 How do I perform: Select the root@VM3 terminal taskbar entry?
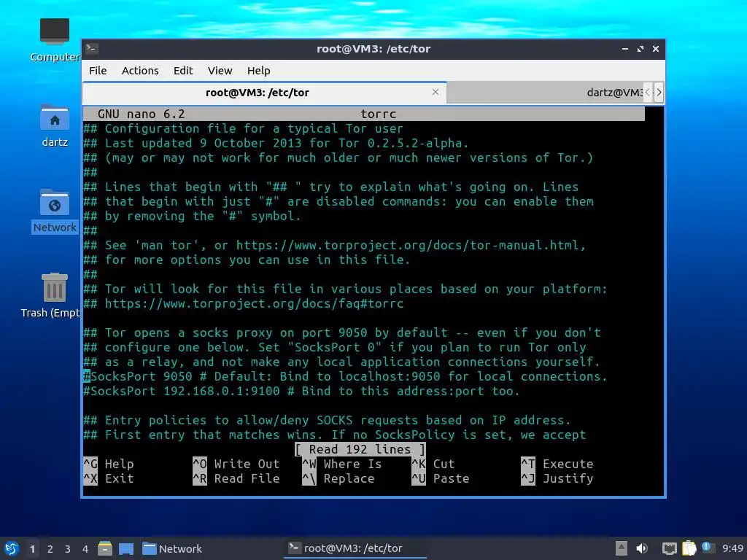tap(355, 548)
